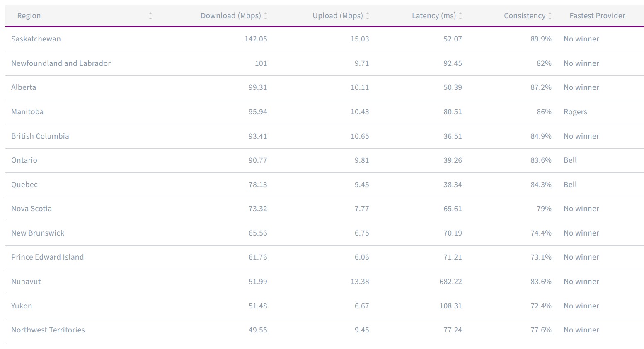This screenshot has height=349, width=644.
Task: Click the Rogers provider entry for Manitoba
Action: pos(575,111)
